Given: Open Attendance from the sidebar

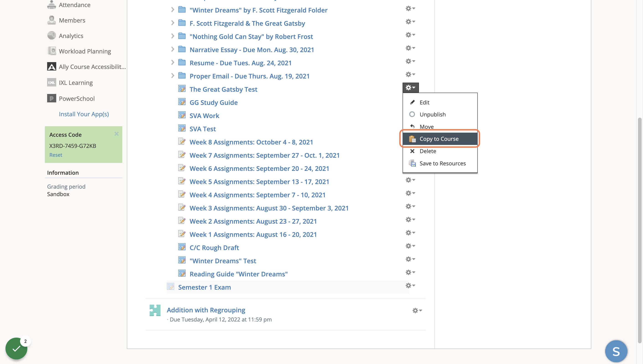Looking at the screenshot, I should coord(74,5).
